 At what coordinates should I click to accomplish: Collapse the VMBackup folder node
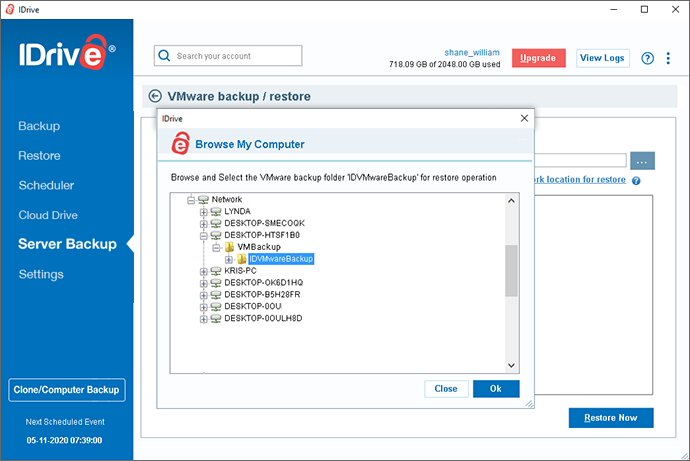pyautogui.click(x=216, y=248)
